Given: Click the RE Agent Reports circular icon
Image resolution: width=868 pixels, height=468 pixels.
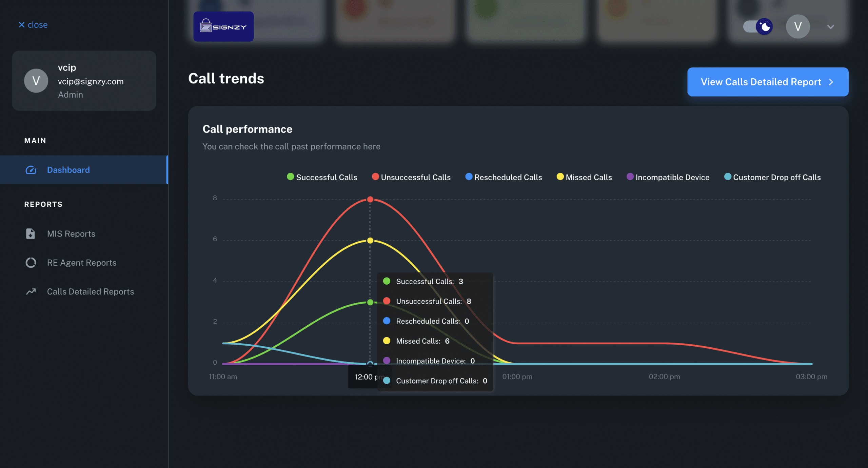Looking at the screenshot, I should tap(31, 263).
